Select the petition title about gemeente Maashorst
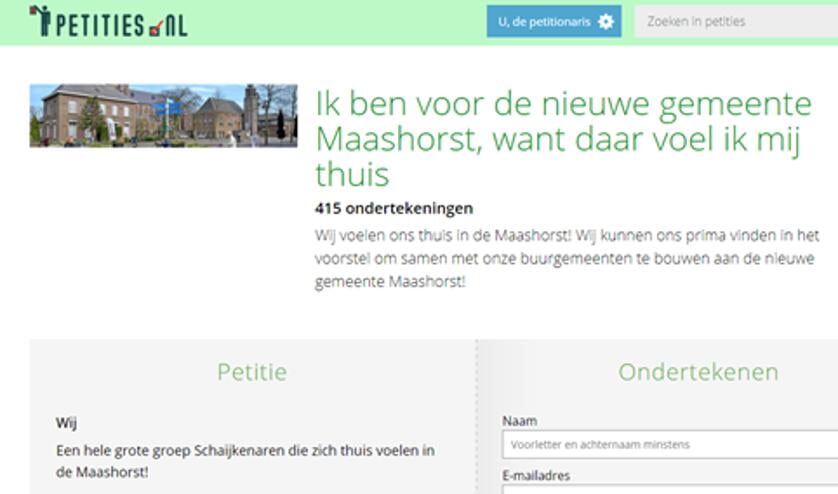This screenshot has width=838, height=494. (x=563, y=139)
